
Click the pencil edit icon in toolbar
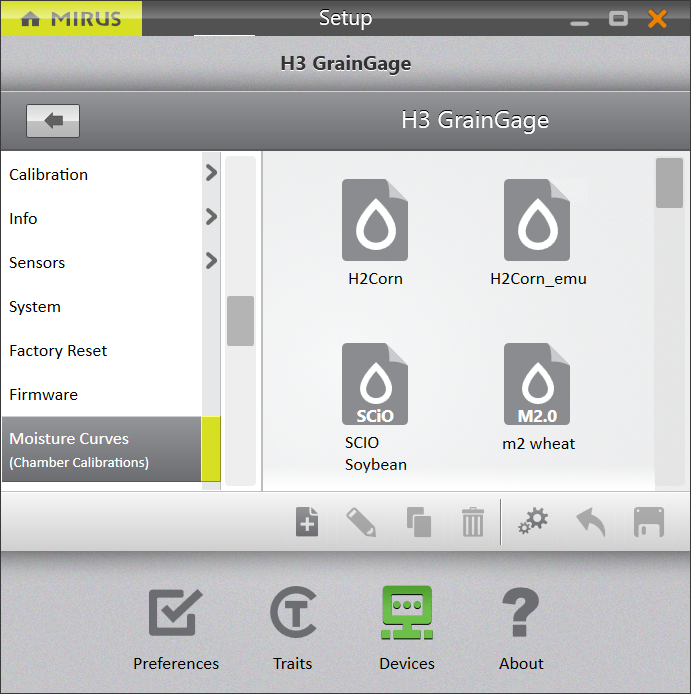(361, 522)
